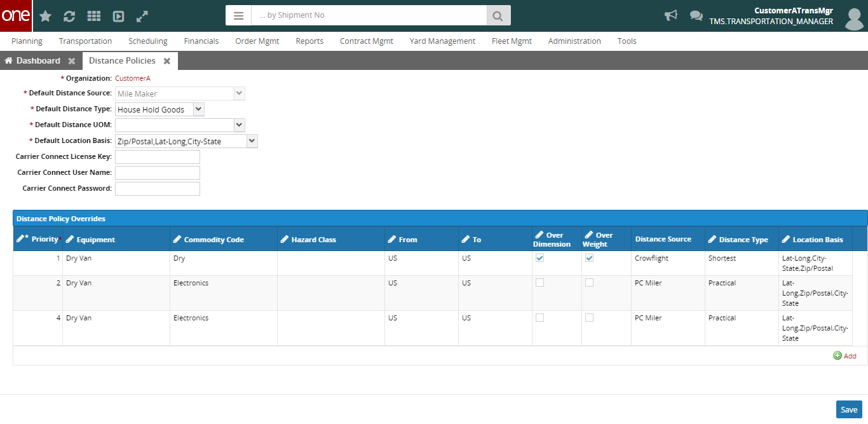Open the Reports menu
The width and height of the screenshot is (868, 424).
(x=309, y=41)
